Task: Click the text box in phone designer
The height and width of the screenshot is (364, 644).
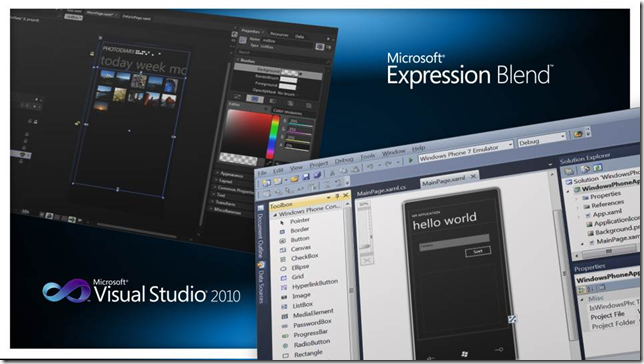Action: (x=454, y=242)
